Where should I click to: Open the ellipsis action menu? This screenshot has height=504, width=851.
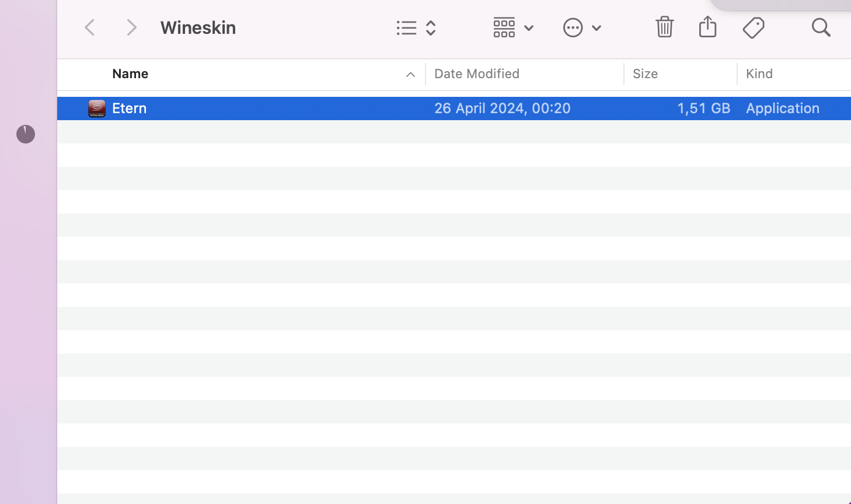pos(582,27)
